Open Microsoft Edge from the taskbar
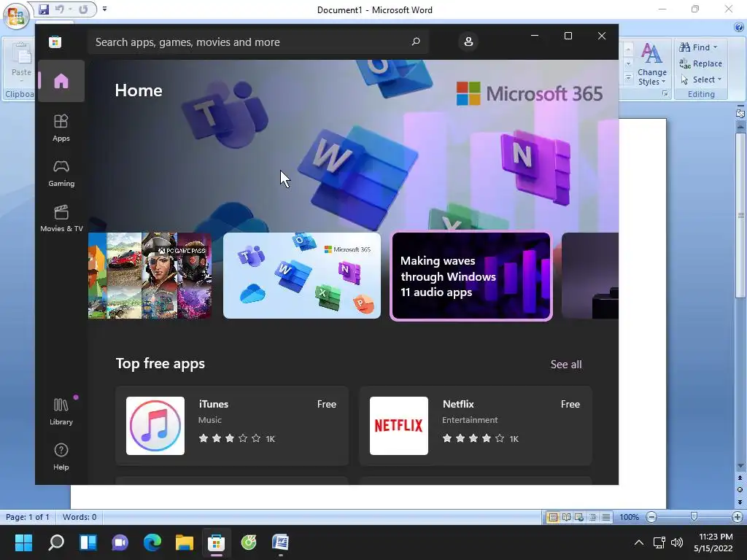 [152, 542]
